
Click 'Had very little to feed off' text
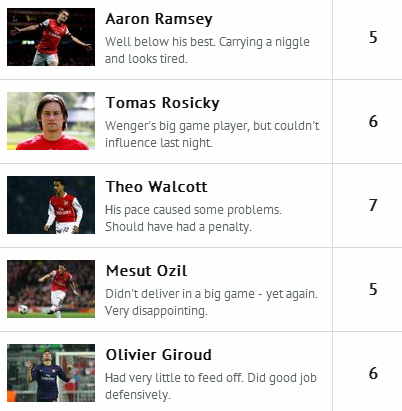pyautogui.click(x=175, y=378)
